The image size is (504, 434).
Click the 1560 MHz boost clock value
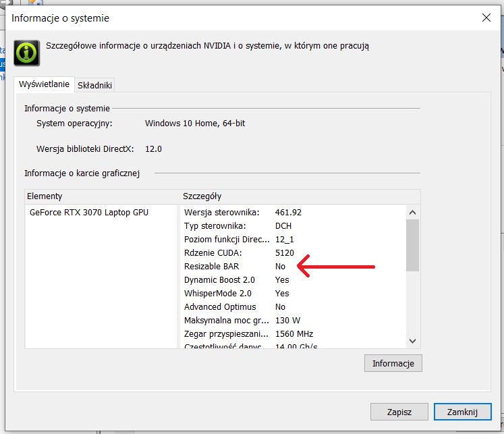coord(294,334)
